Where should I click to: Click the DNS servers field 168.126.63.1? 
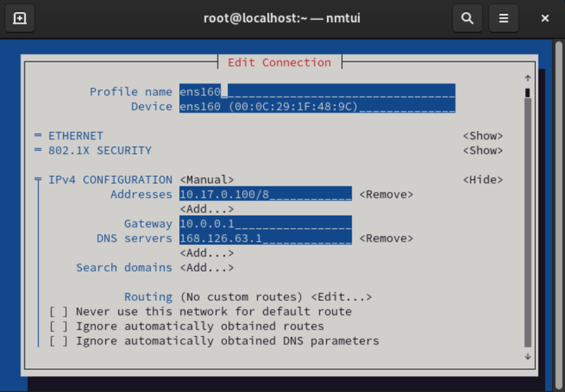coord(266,238)
